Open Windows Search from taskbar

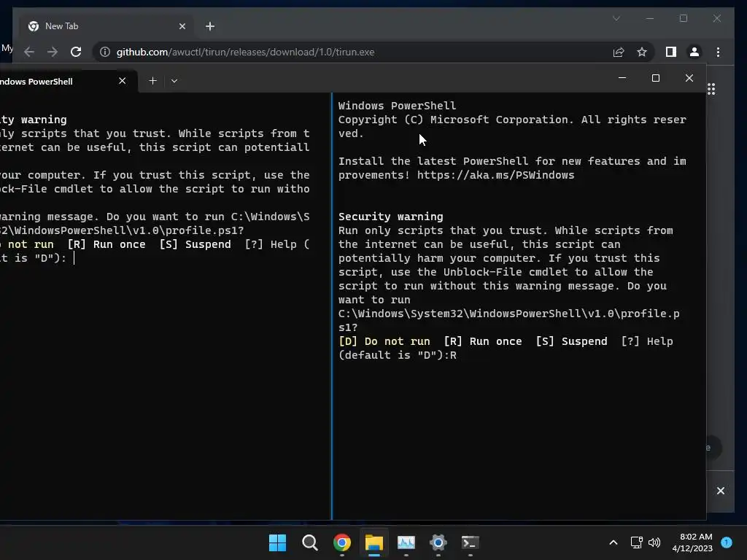point(309,542)
